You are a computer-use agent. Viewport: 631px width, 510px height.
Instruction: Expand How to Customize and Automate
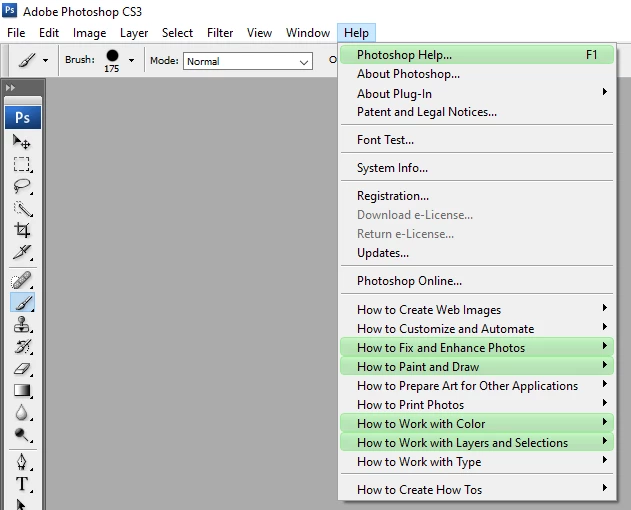tap(477, 328)
